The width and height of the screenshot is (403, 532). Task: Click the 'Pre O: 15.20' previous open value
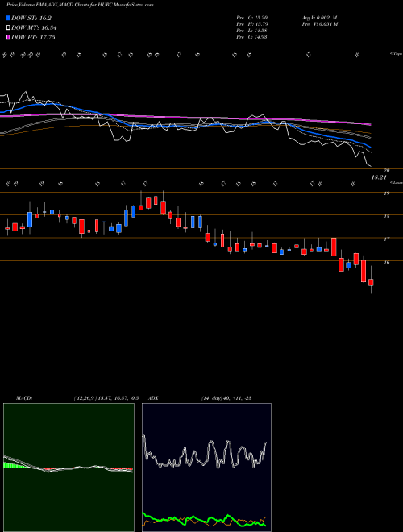point(252,18)
